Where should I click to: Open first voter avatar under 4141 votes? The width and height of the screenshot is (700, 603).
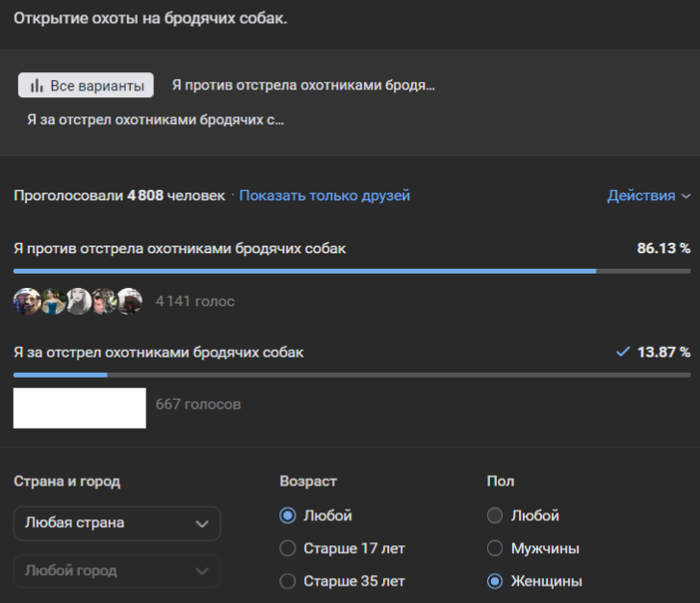tap(27, 301)
